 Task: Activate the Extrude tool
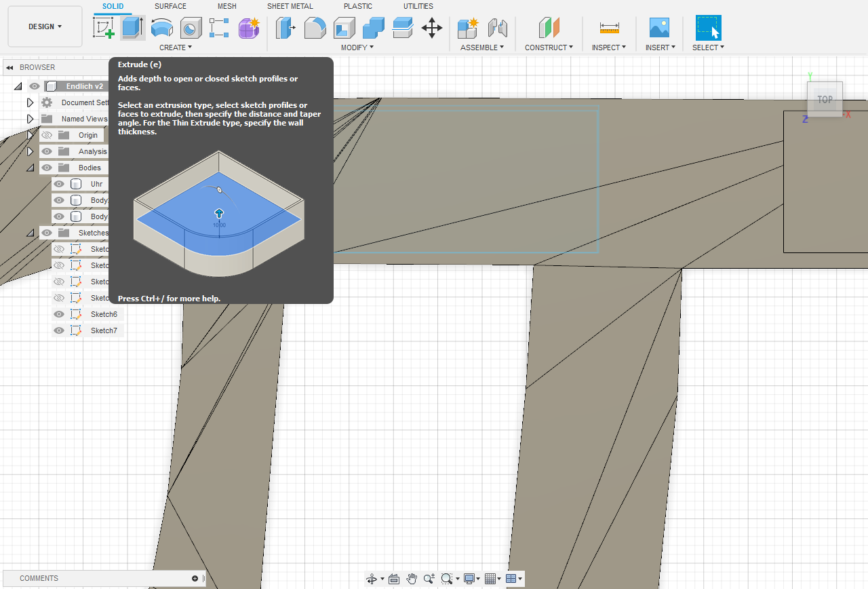coord(132,28)
